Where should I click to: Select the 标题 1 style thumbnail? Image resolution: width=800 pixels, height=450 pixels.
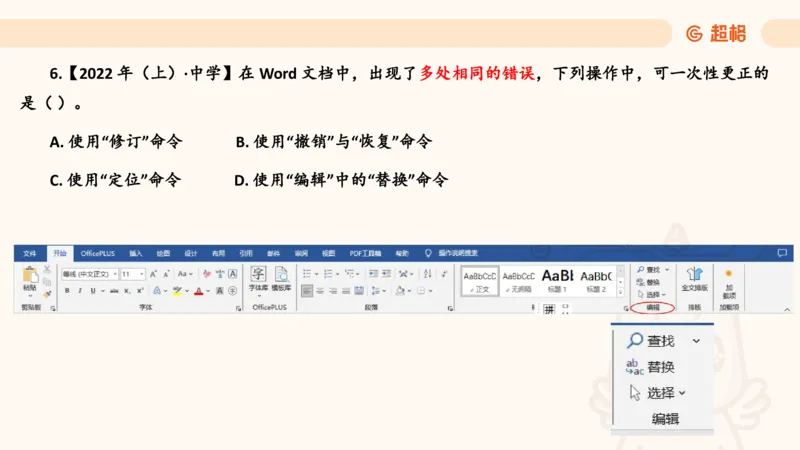coord(557,280)
